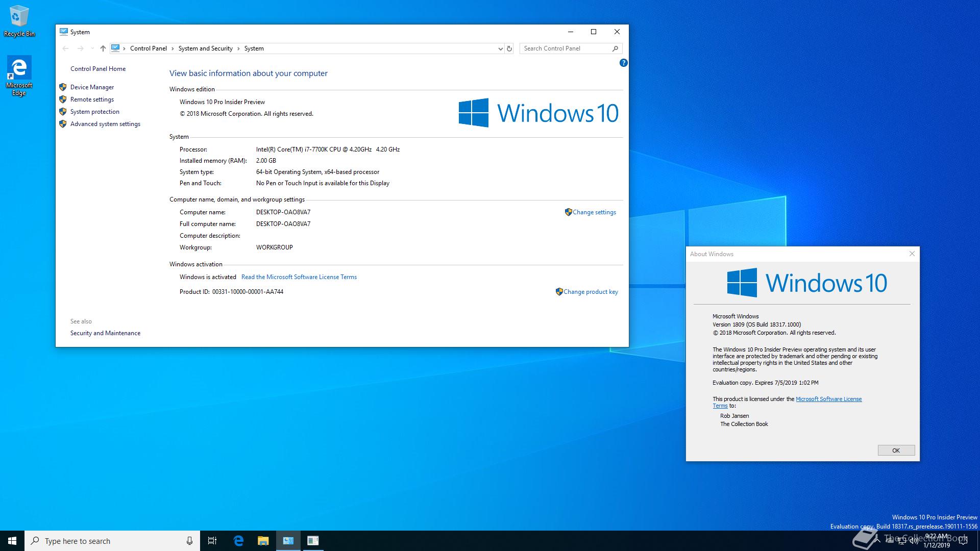
Task: Open volume control tray icon
Action: 914,541
